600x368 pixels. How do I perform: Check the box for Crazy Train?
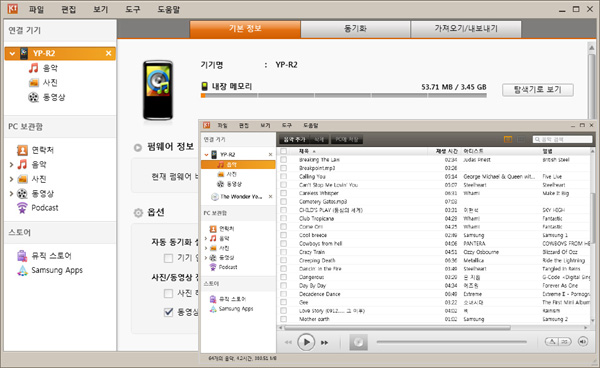pos(284,252)
